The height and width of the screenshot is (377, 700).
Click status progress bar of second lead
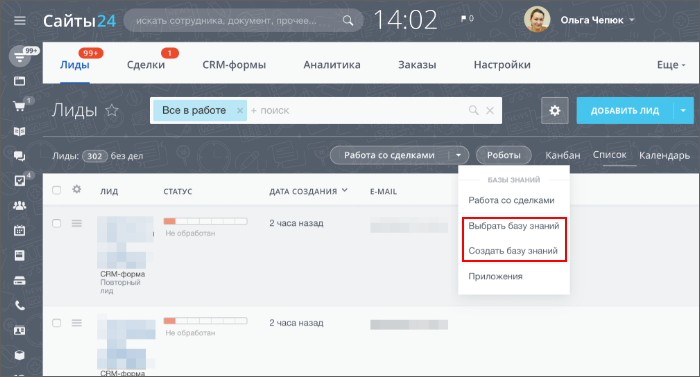tap(205, 321)
